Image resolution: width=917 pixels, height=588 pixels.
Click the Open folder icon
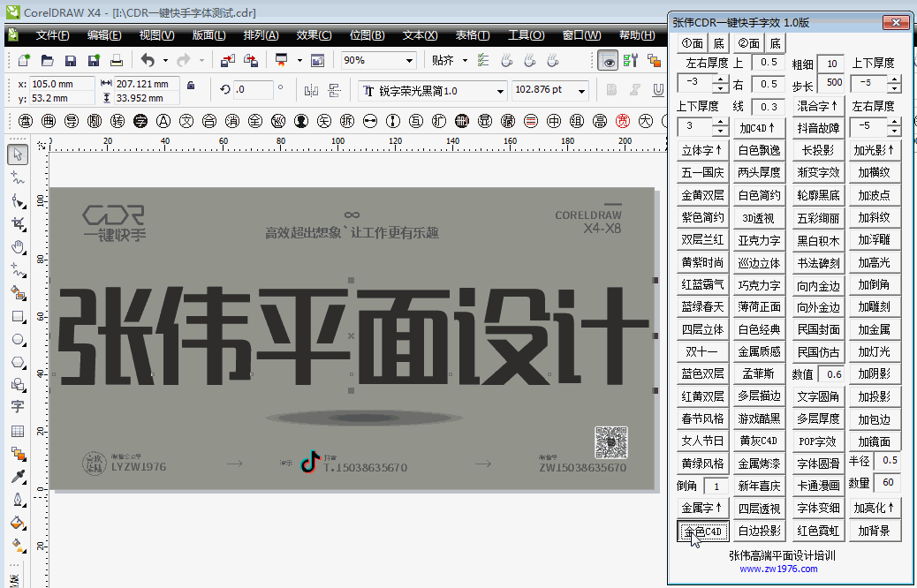(47, 60)
